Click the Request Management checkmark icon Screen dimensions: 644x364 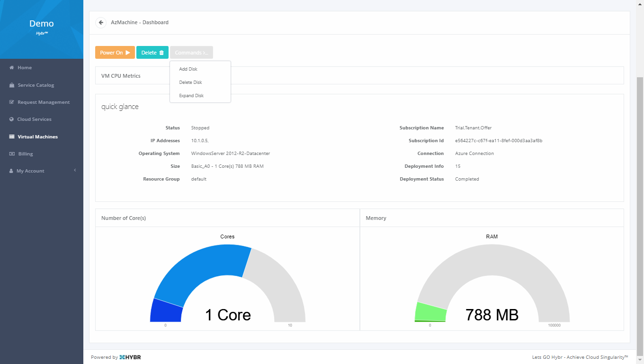tap(12, 102)
